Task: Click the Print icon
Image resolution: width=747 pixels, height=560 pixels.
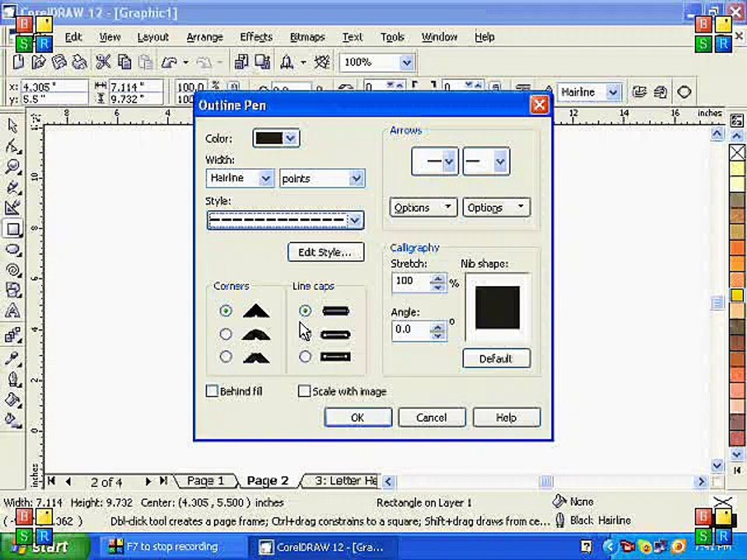Action: pyautogui.click(x=79, y=62)
